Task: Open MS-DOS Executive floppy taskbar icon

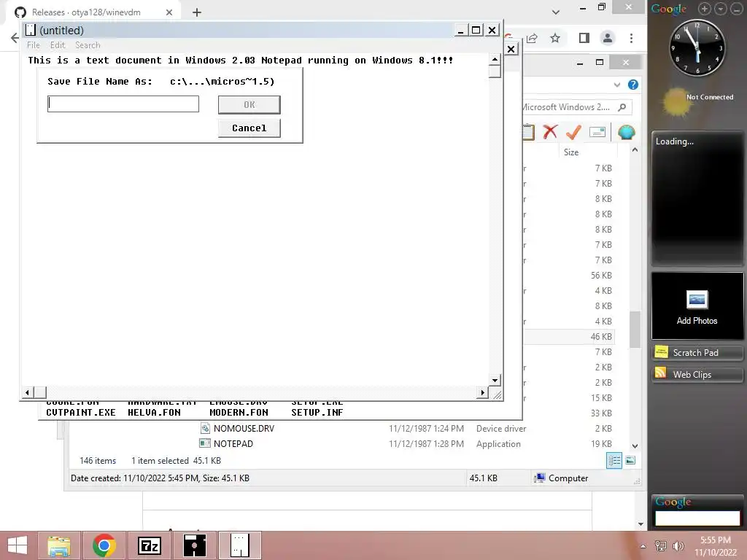Action: click(194, 545)
